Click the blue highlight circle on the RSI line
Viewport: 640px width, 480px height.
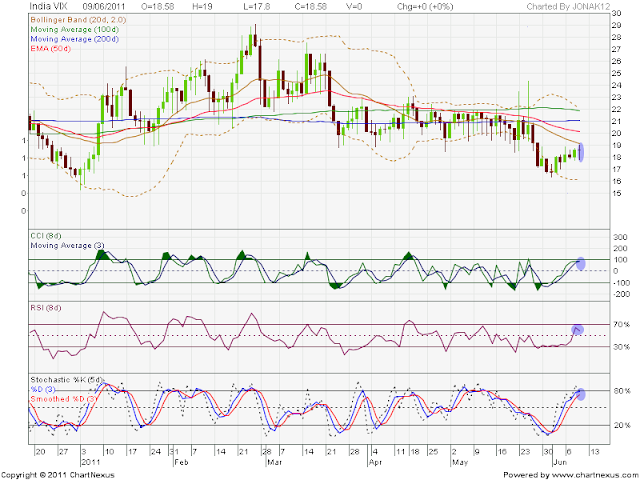(577, 329)
